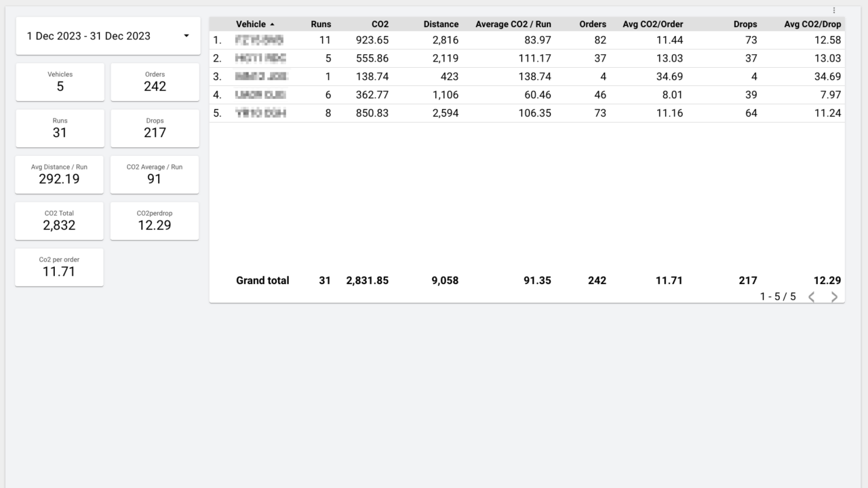Sort by Average CO2 / Run header
The height and width of the screenshot is (488, 868).
513,24
